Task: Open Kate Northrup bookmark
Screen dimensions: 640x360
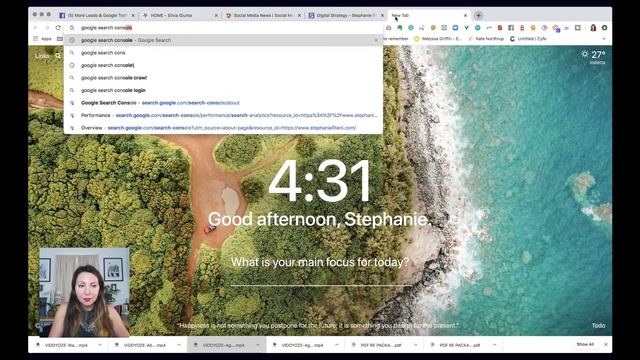Action: 486,39
